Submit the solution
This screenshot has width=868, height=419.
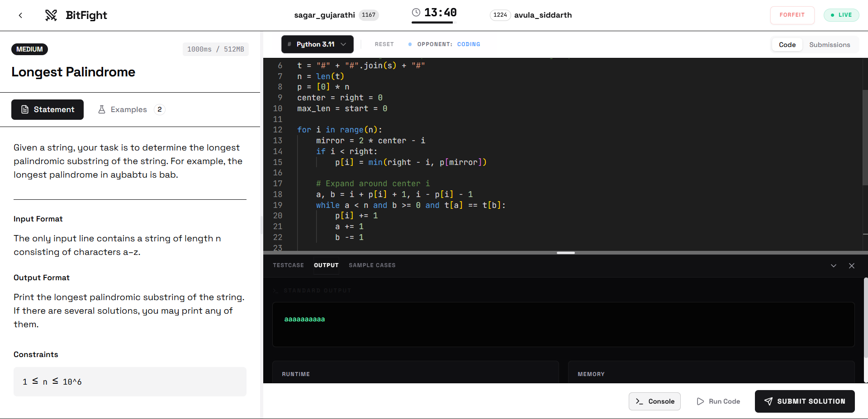[x=805, y=401]
